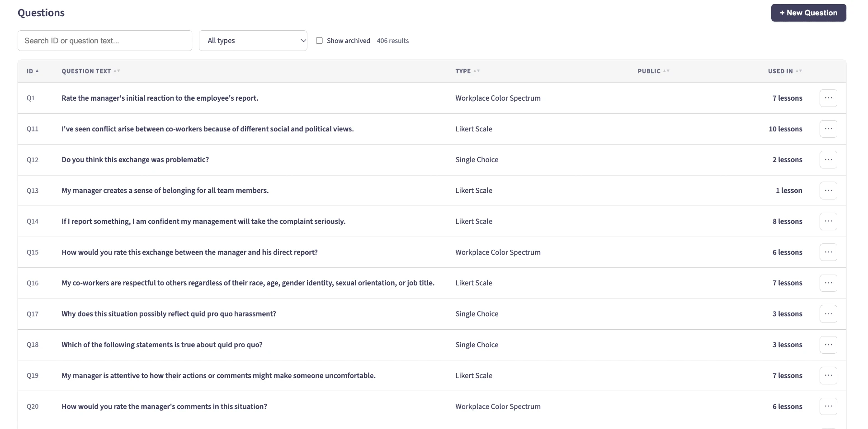Open the three-dot menu for Q12
868x429 pixels.
tap(828, 159)
